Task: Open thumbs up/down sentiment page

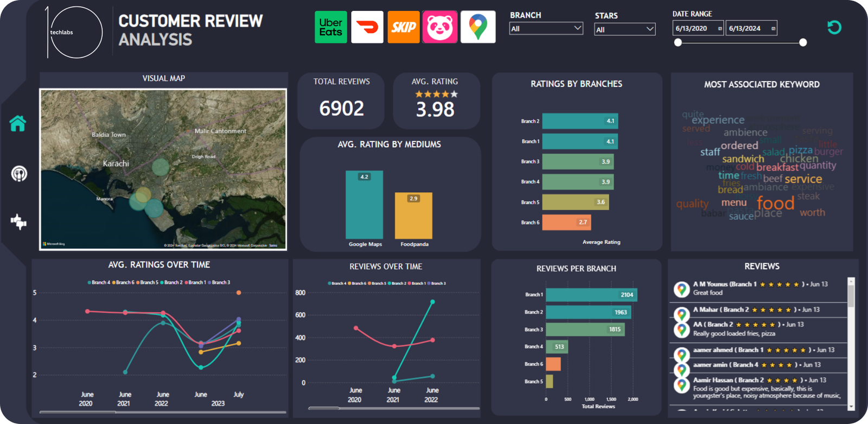Action: click(x=18, y=222)
